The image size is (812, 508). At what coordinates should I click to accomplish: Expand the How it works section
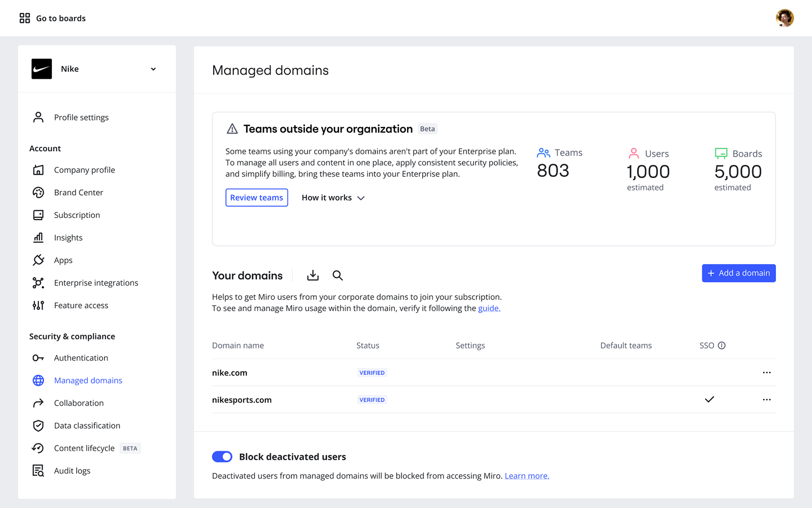[333, 198]
